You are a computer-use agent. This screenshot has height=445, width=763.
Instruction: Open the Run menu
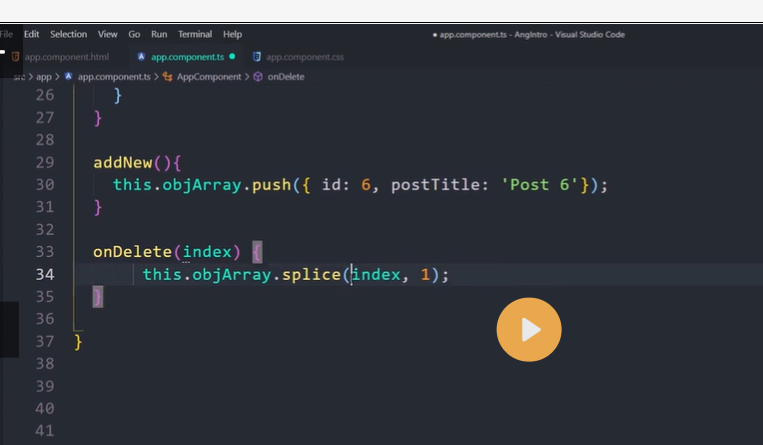[159, 34]
